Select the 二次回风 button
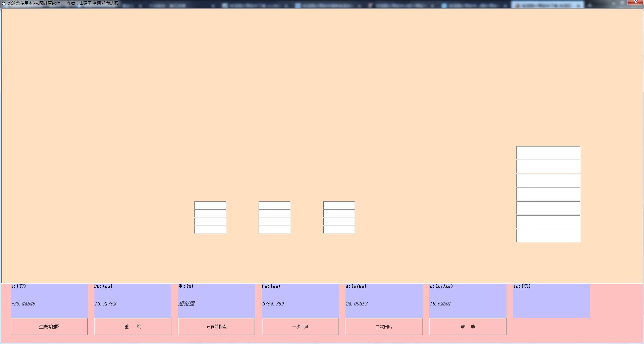Image resolution: width=644 pixels, height=344 pixels. pos(384,327)
